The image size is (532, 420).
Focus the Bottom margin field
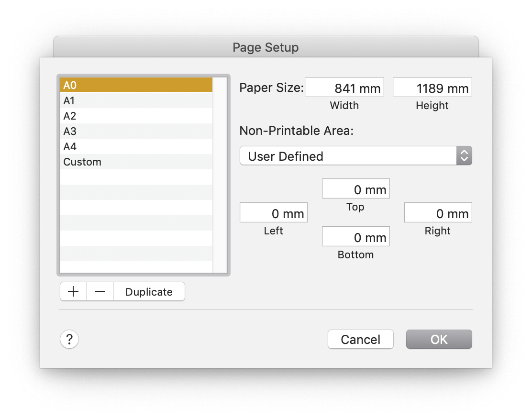coord(355,237)
